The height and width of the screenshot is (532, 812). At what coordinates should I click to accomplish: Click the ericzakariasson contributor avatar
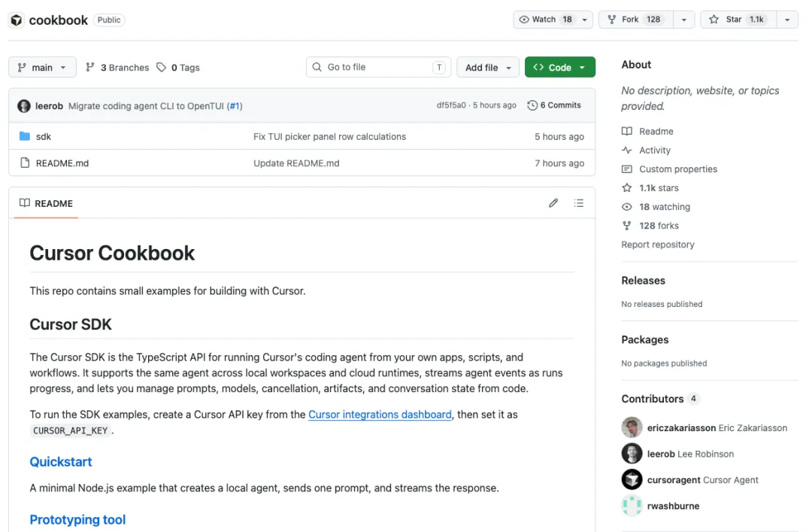click(x=632, y=428)
